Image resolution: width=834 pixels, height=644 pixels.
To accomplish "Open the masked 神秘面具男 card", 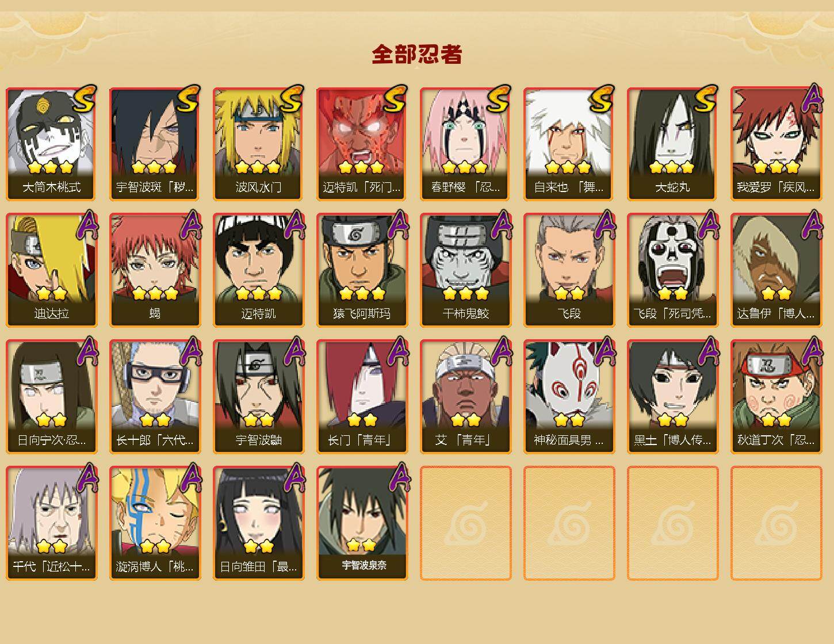I will tap(569, 397).
